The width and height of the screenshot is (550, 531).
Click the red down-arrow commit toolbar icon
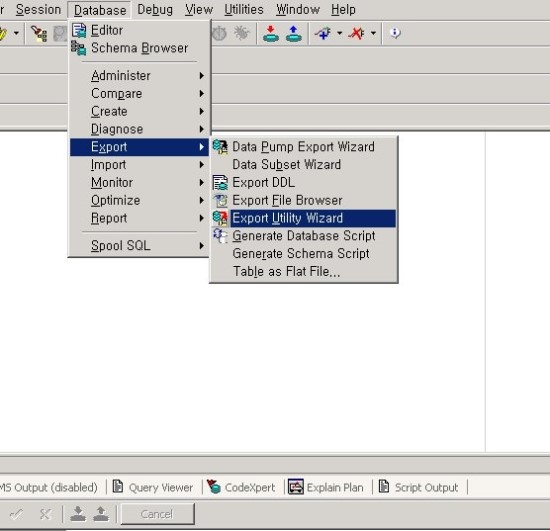pos(271,34)
